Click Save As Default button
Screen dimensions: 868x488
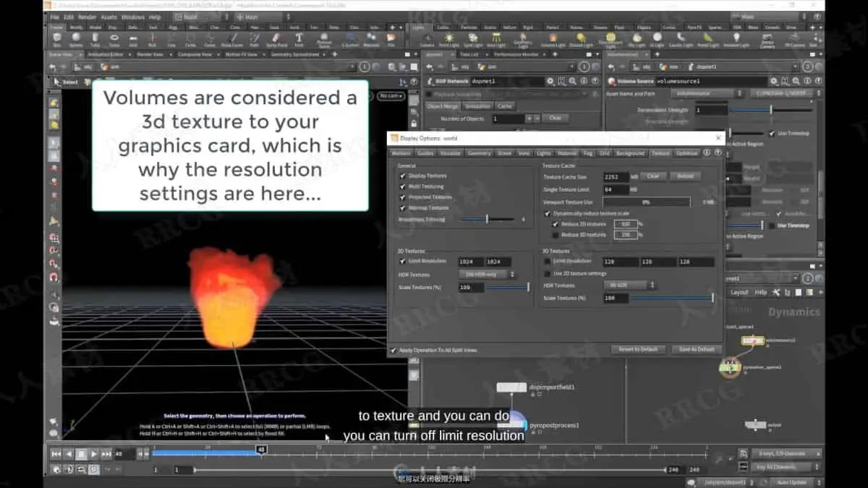(697, 349)
